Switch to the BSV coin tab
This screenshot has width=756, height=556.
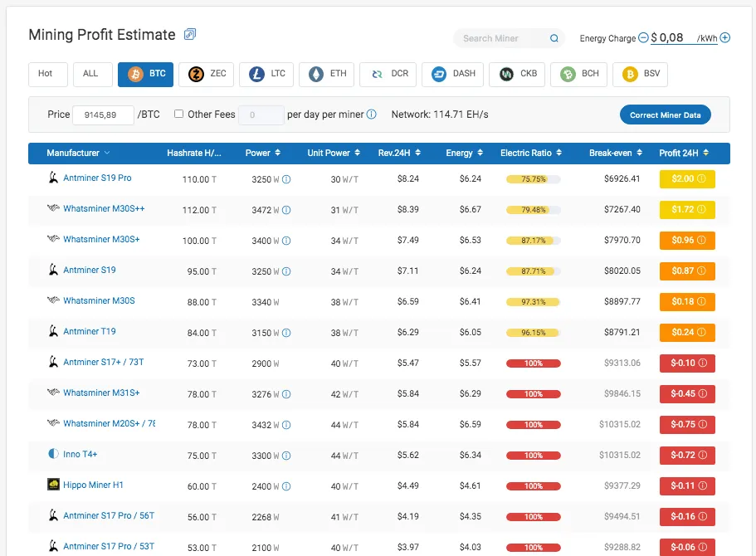coord(640,74)
